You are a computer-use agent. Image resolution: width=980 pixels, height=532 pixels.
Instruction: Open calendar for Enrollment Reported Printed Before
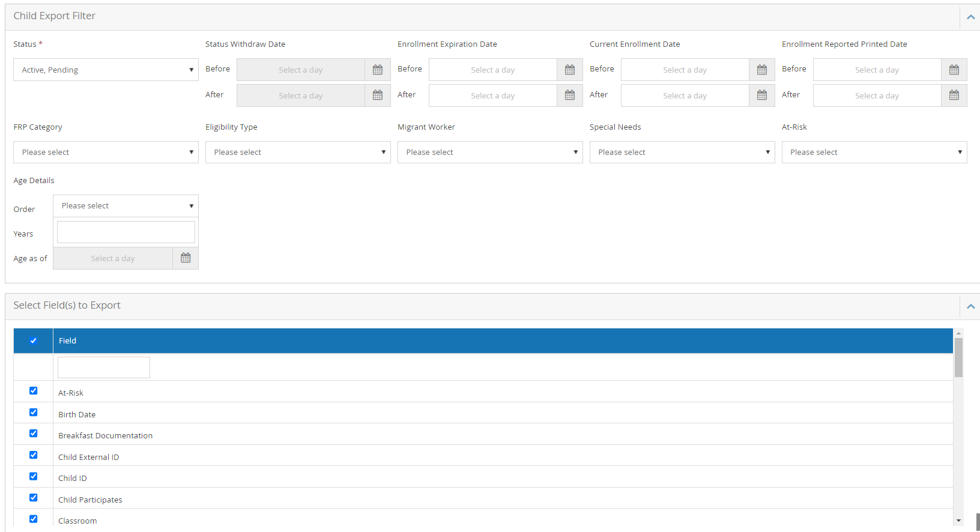(954, 70)
